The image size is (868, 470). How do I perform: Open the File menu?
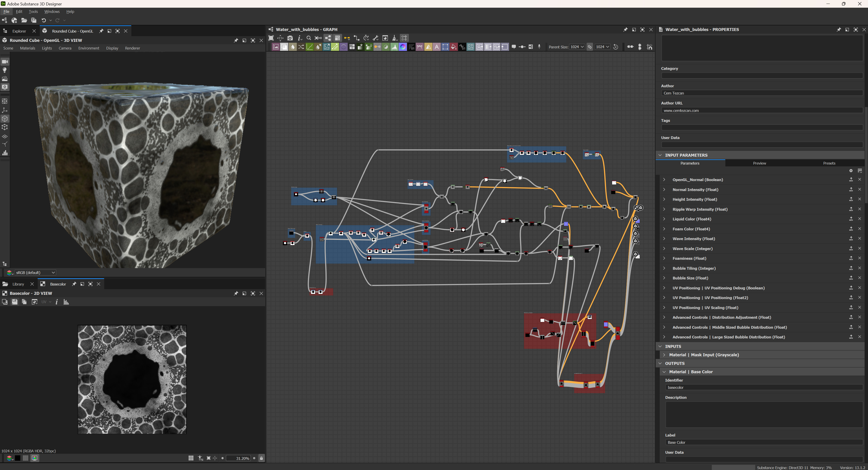tap(6, 12)
